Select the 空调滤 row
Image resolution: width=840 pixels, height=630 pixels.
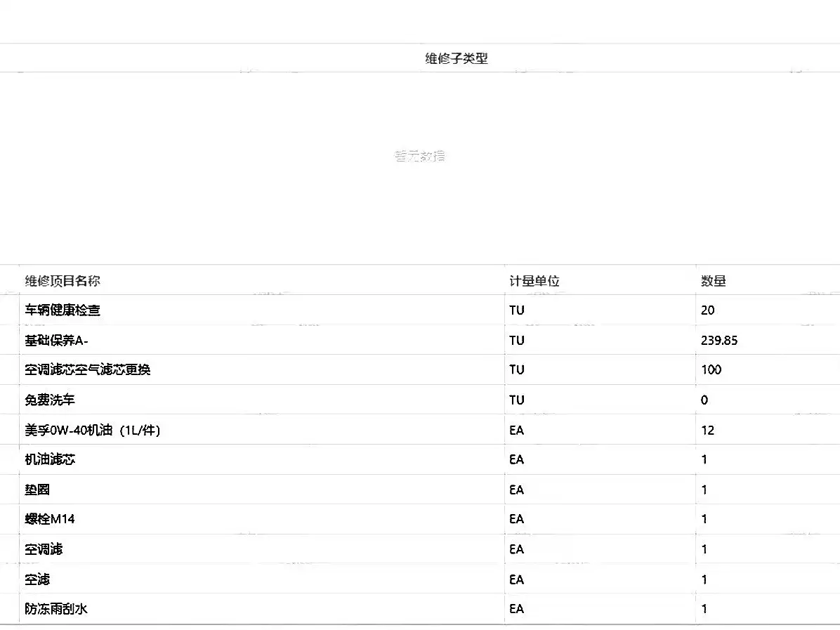[420, 549]
